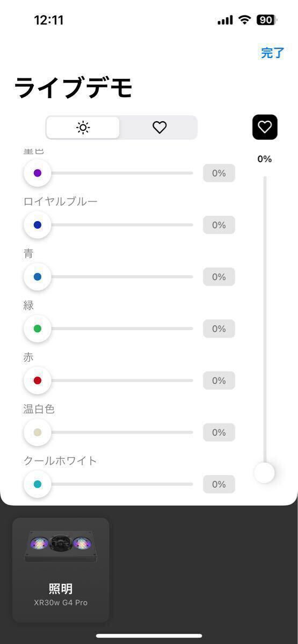Switch to the heart favorites tab

pos(159,128)
